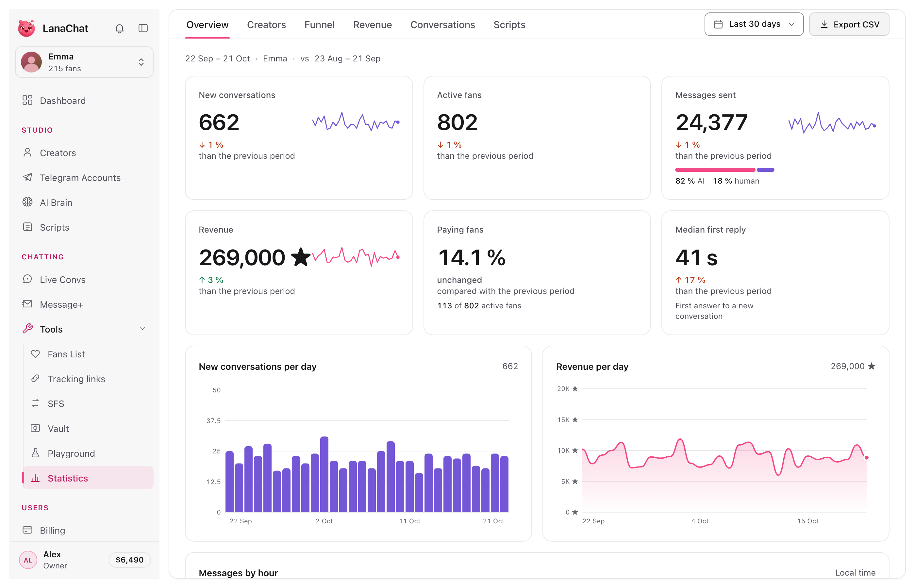Open the Last 30 days range dropdown

pos(754,24)
